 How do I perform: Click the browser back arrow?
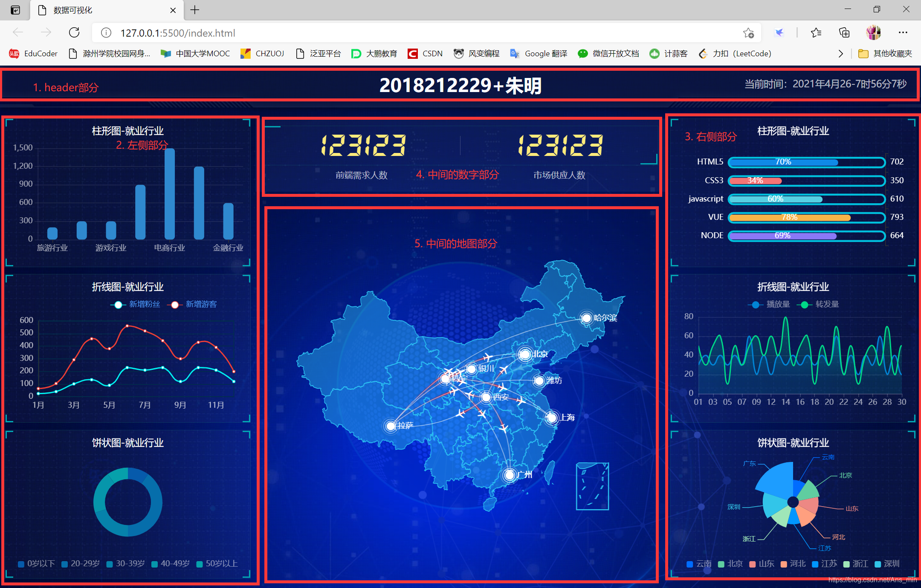click(x=18, y=32)
